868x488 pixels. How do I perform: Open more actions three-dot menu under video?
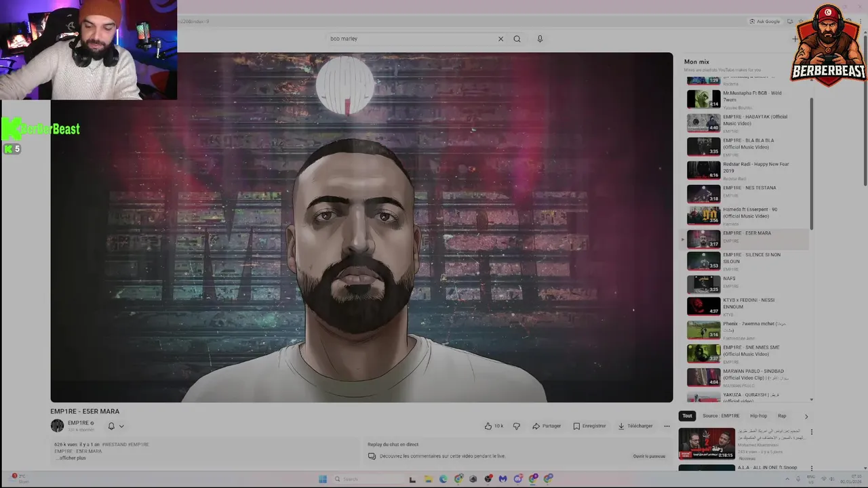pos(667,426)
